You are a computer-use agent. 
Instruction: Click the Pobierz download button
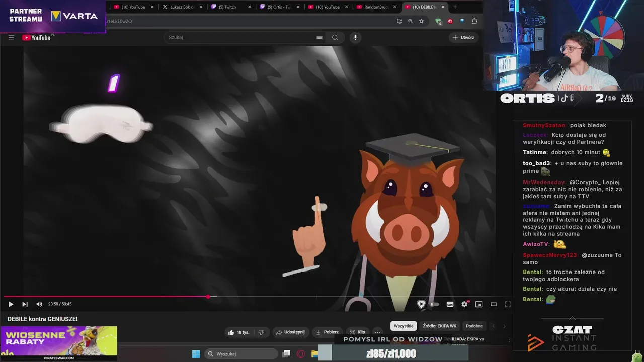[327, 332]
